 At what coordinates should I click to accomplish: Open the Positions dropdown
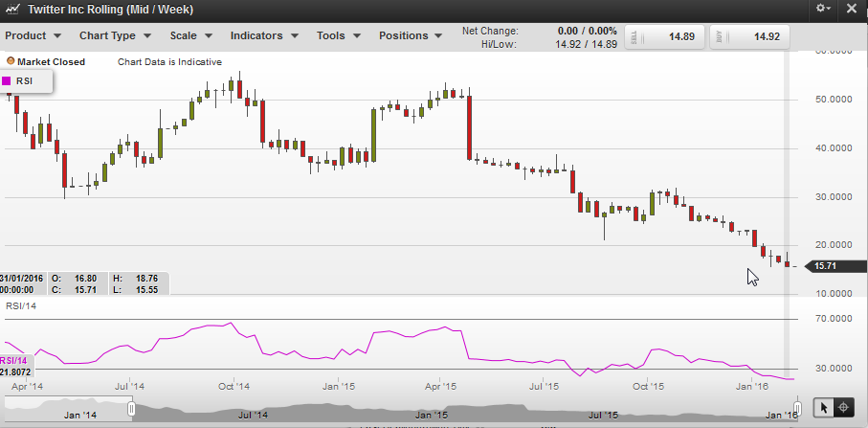(x=411, y=35)
